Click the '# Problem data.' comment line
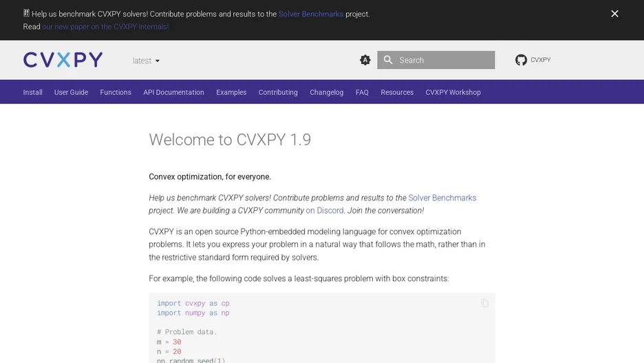Image resolution: width=644 pixels, height=363 pixels. (x=187, y=332)
